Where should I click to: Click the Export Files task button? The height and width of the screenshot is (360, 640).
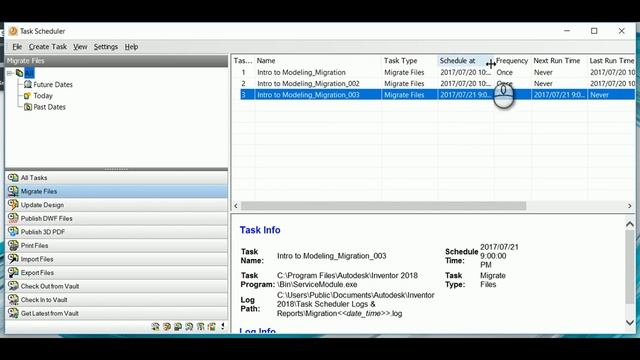116,272
